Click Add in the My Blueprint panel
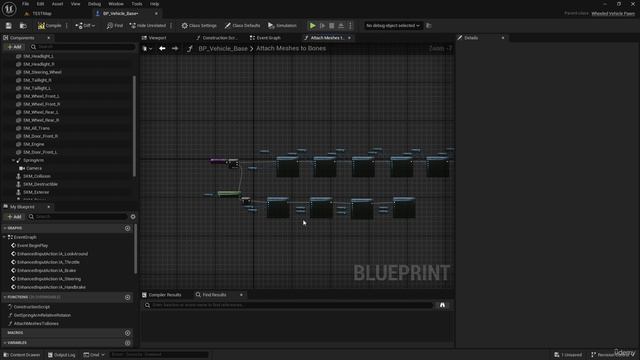The height and width of the screenshot is (360, 640). point(15,217)
